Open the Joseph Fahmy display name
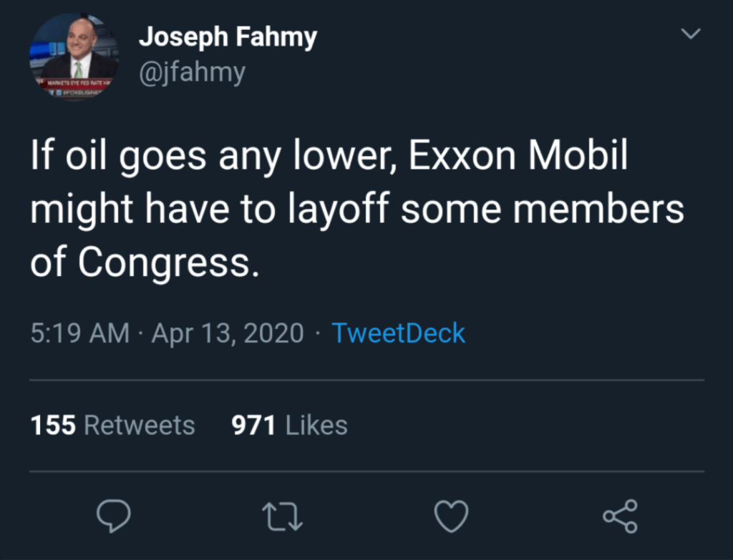 228,38
